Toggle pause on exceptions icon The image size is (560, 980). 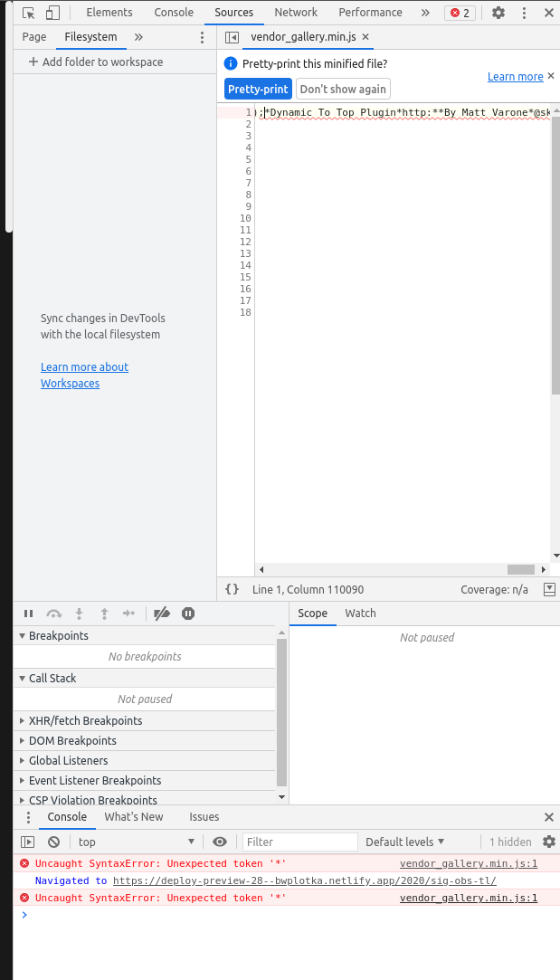(x=188, y=614)
